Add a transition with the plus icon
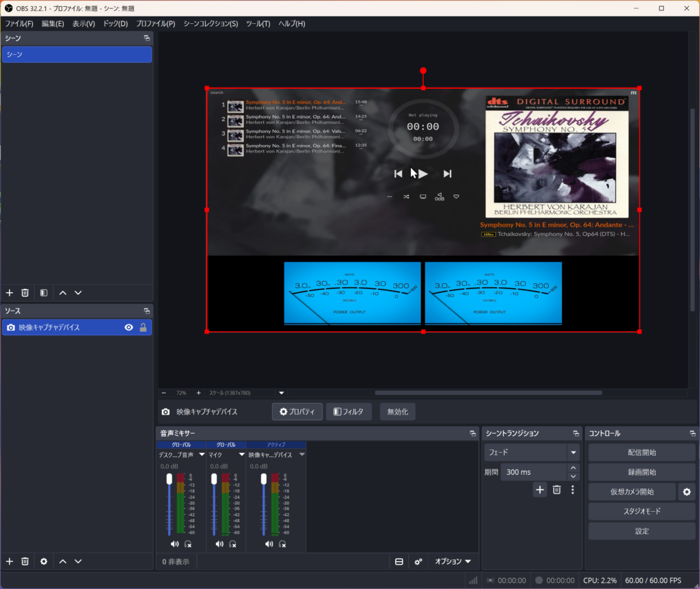The width and height of the screenshot is (700, 589). 540,490
